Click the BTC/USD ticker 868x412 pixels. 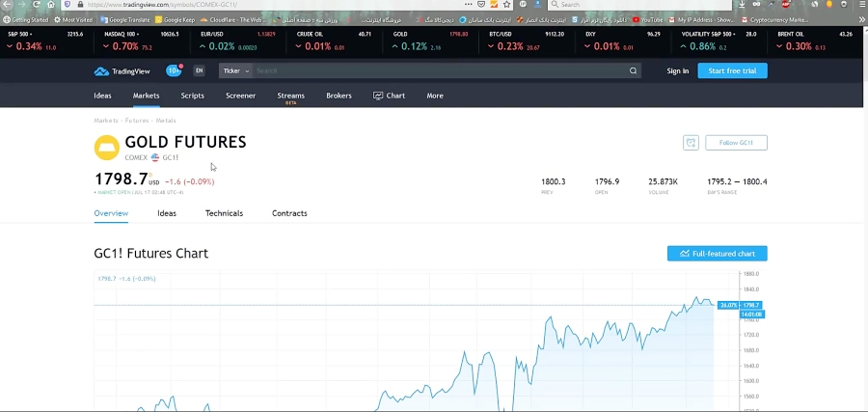(x=527, y=41)
